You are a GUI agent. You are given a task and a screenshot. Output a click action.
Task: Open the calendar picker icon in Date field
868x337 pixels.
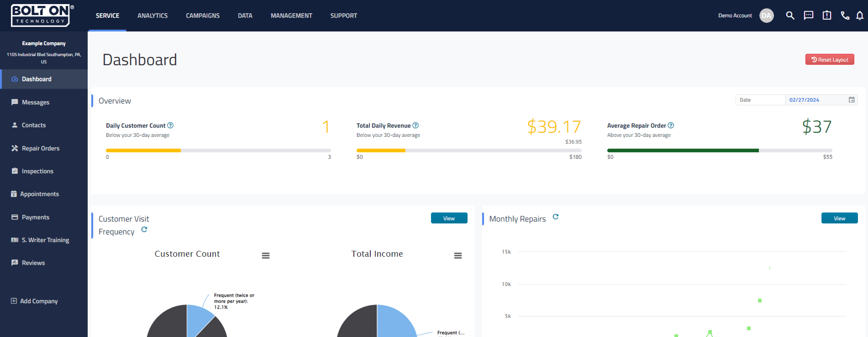(852, 100)
